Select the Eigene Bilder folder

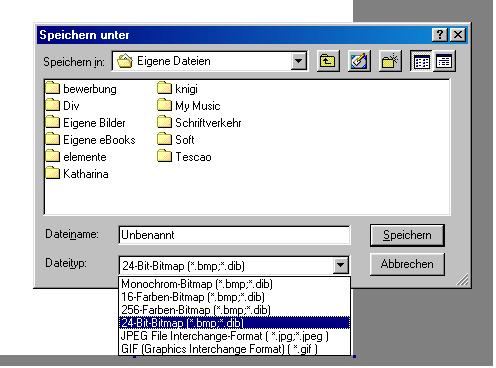85,123
